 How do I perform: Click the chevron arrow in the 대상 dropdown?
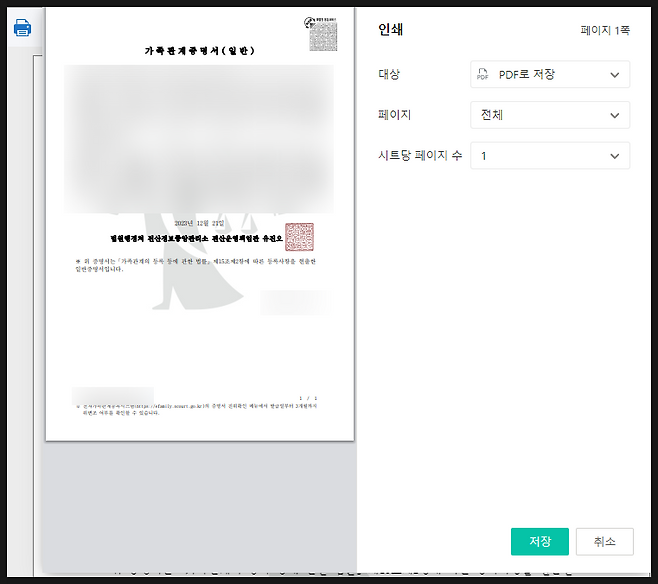pyautogui.click(x=614, y=75)
